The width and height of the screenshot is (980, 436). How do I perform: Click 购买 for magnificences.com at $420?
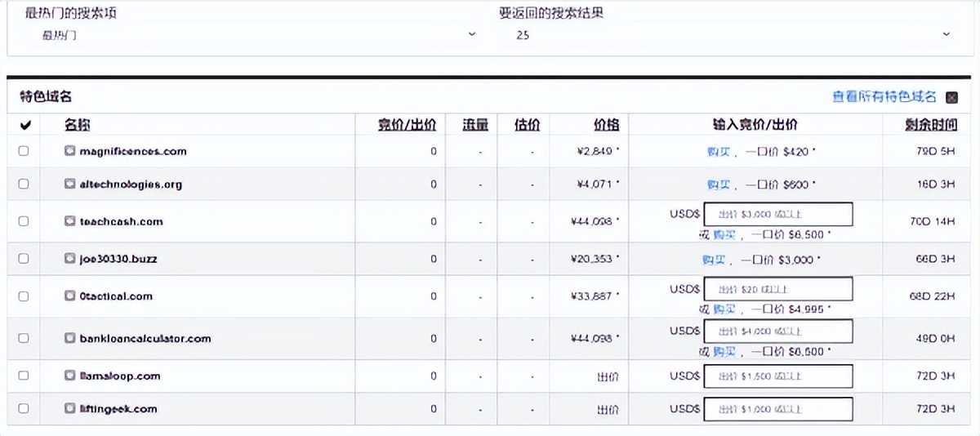pyautogui.click(x=719, y=151)
